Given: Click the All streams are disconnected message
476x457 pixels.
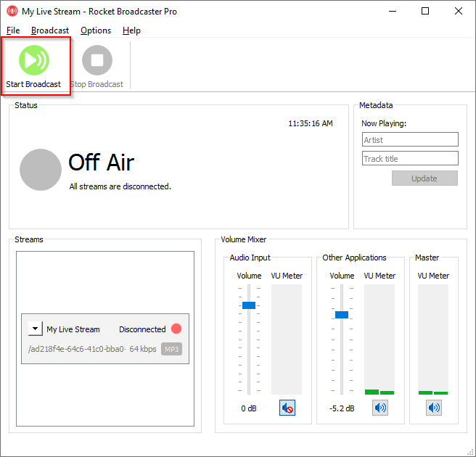Looking at the screenshot, I should pyautogui.click(x=120, y=186).
